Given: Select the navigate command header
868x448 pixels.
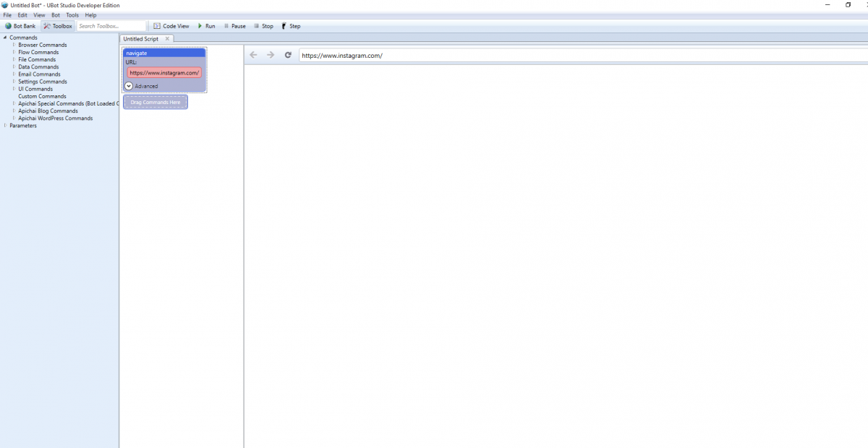Looking at the screenshot, I should pyautogui.click(x=164, y=53).
